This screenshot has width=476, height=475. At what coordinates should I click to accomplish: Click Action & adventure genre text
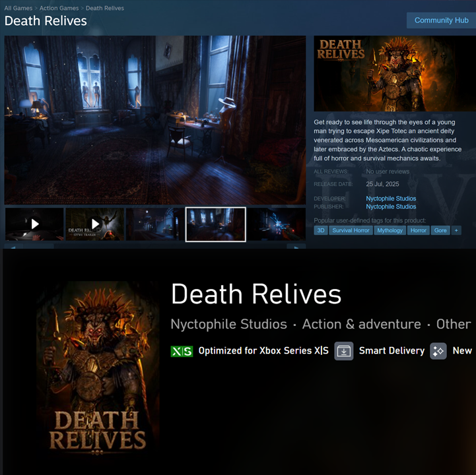(x=362, y=324)
